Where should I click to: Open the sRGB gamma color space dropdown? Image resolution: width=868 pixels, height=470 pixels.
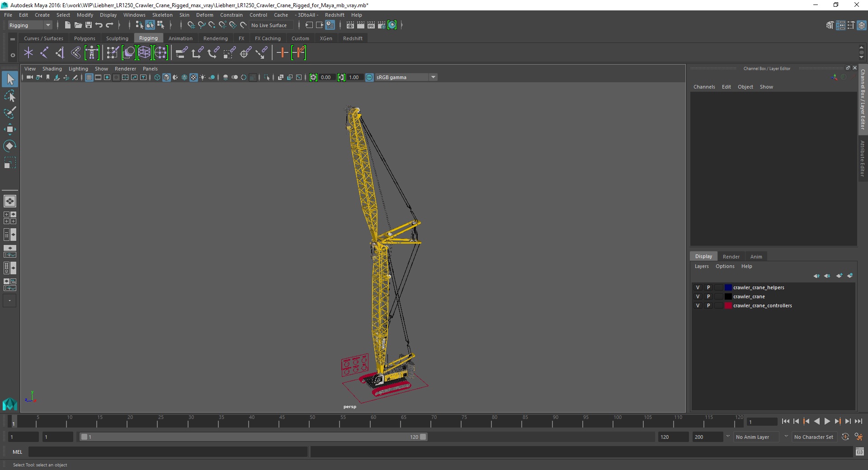click(406, 77)
